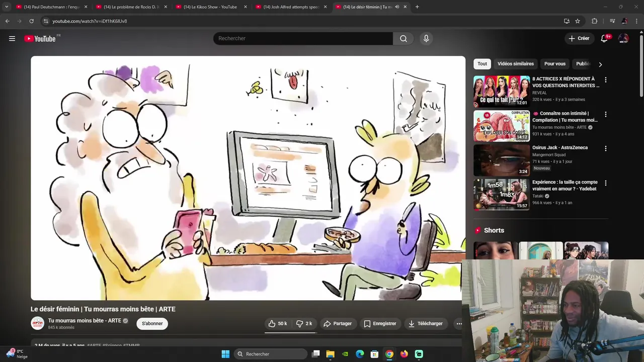Open Chrome three-dot menu
644x362 pixels.
637,21
